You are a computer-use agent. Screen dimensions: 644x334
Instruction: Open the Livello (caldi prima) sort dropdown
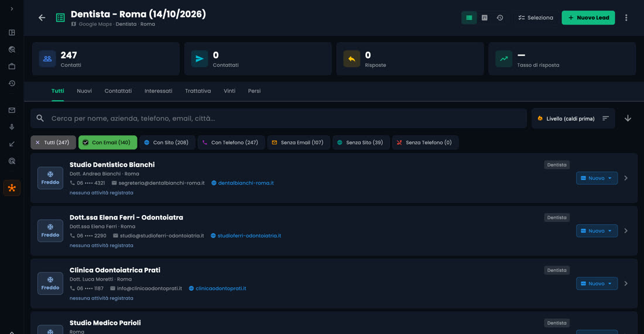[573, 118]
